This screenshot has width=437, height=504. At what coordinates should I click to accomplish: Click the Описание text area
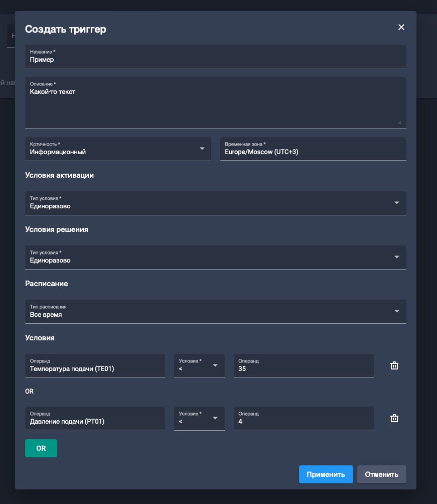pos(215,103)
